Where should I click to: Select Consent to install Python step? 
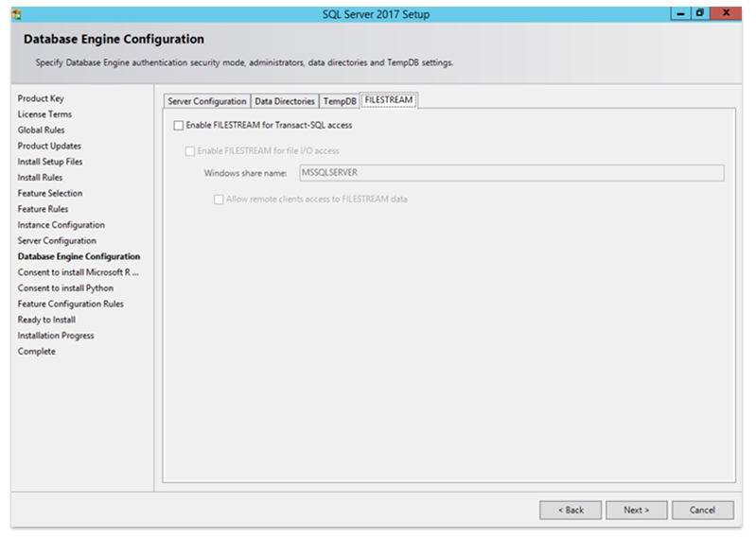click(x=65, y=288)
